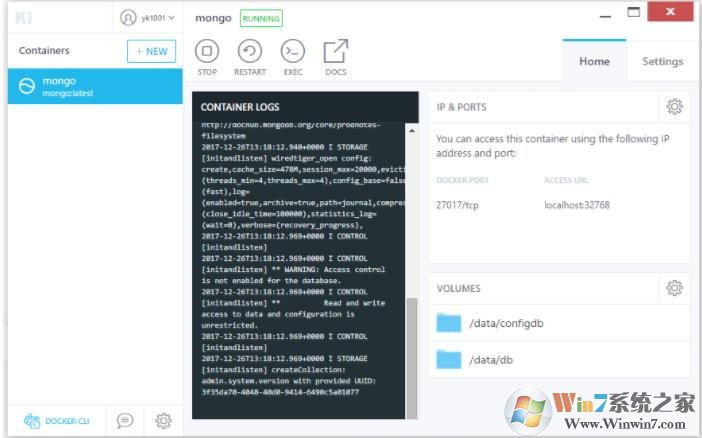Screen dimensions: 702x438
Task: Click the DOCKER PORT column label
Action: click(462, 180)
